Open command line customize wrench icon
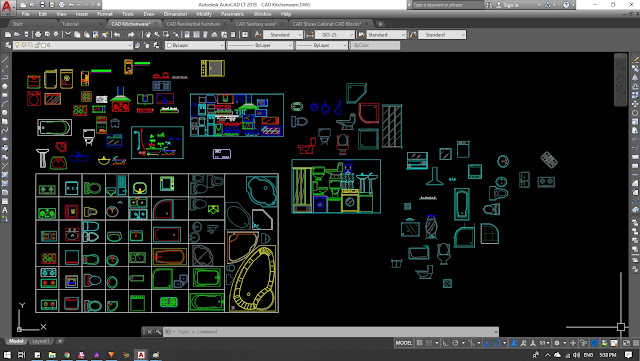 click(x=158, y=332)
